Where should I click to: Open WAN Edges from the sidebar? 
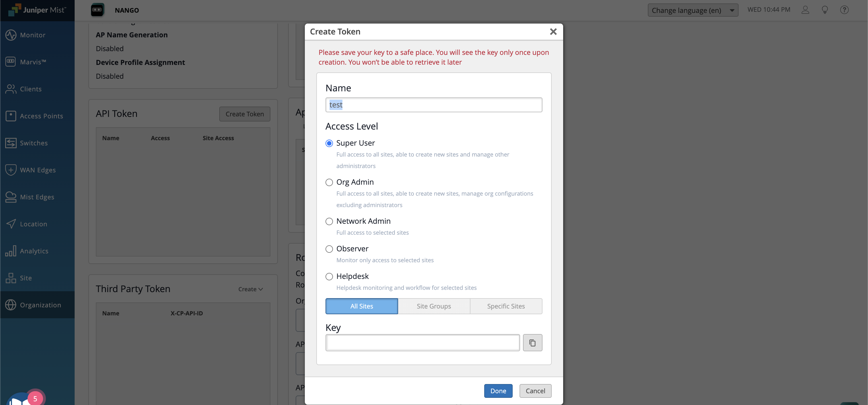[37, 170]
